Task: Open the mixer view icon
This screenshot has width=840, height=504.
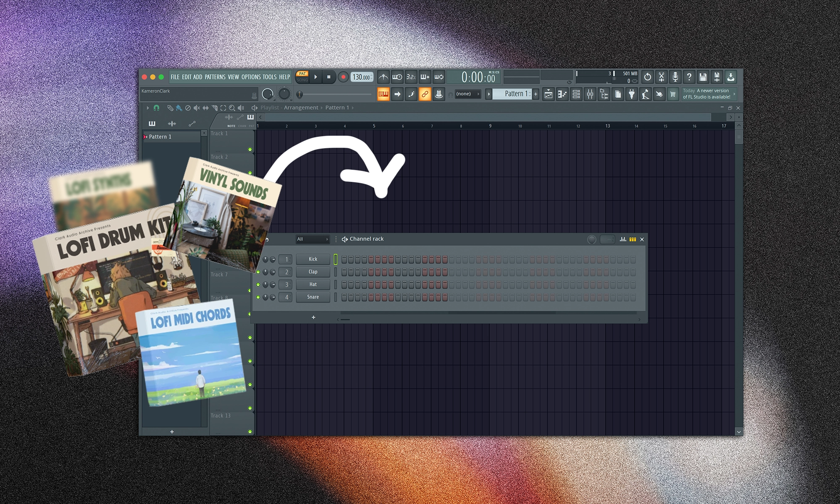Action: click(590, 94)
